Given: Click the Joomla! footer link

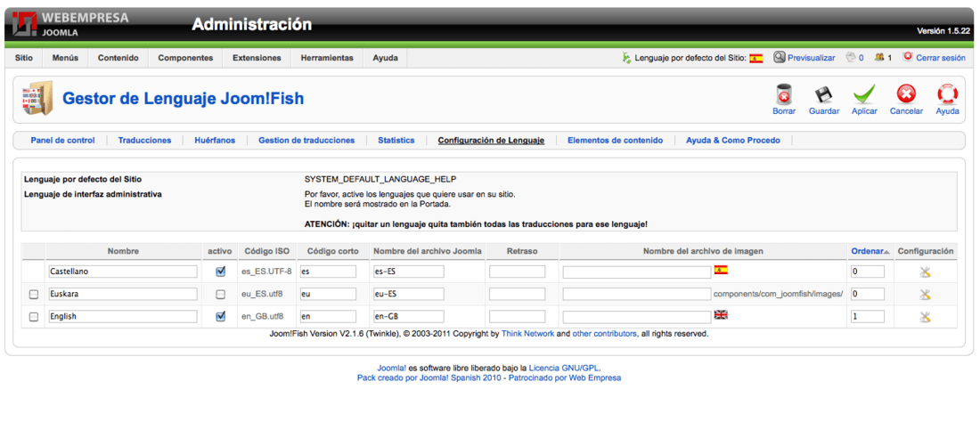Looking at the screenshot, I should [391, 368].
